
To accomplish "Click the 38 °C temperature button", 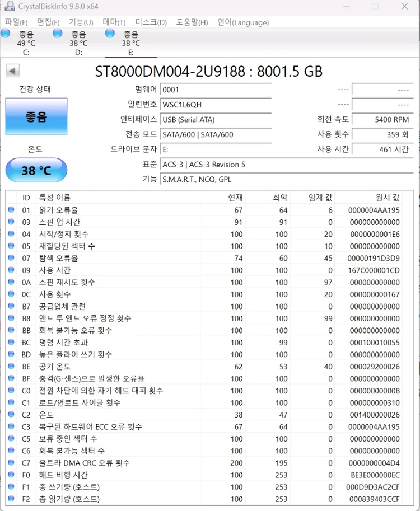I will [x=36, y=170].
